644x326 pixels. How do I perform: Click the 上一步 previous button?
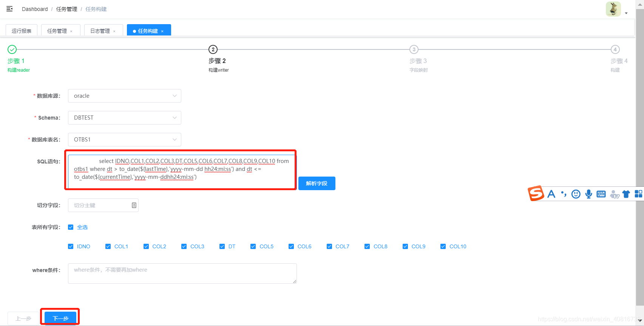pos(23,318)
